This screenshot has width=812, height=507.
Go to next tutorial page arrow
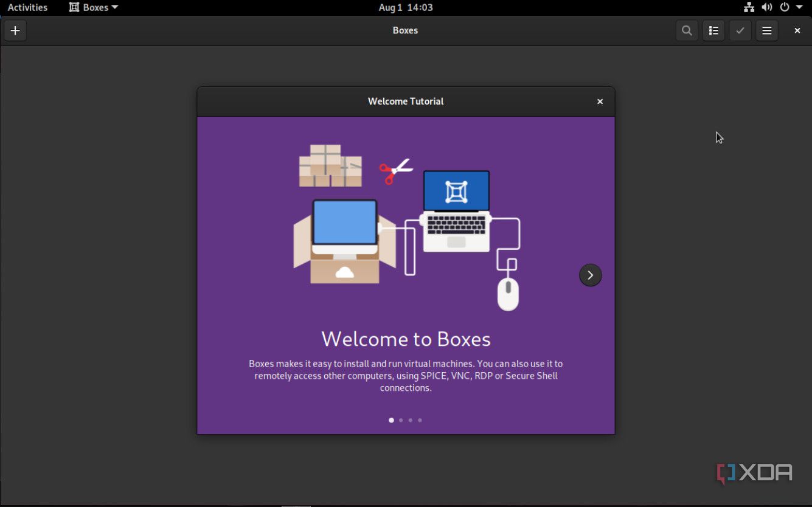pos(590,275)
